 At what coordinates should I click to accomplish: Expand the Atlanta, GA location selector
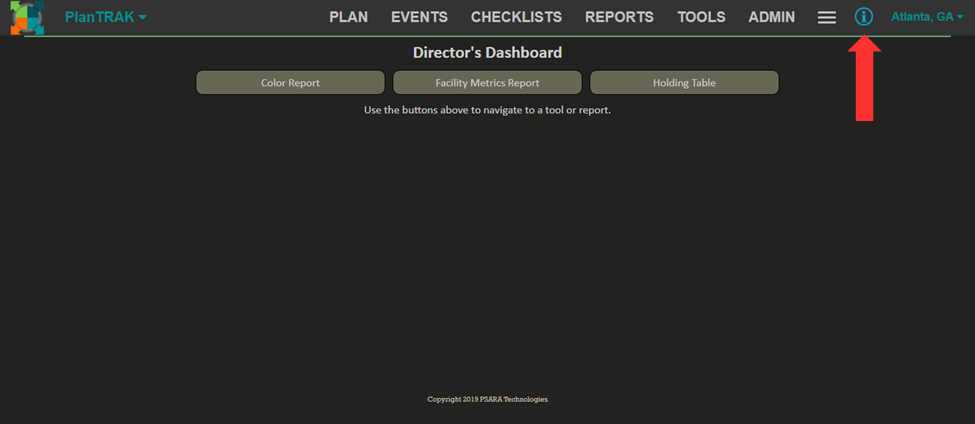click(x=926, y=17)
